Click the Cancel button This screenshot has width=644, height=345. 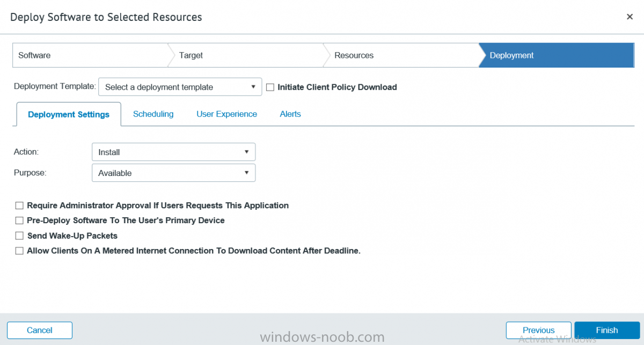click(x=40, y=330)
